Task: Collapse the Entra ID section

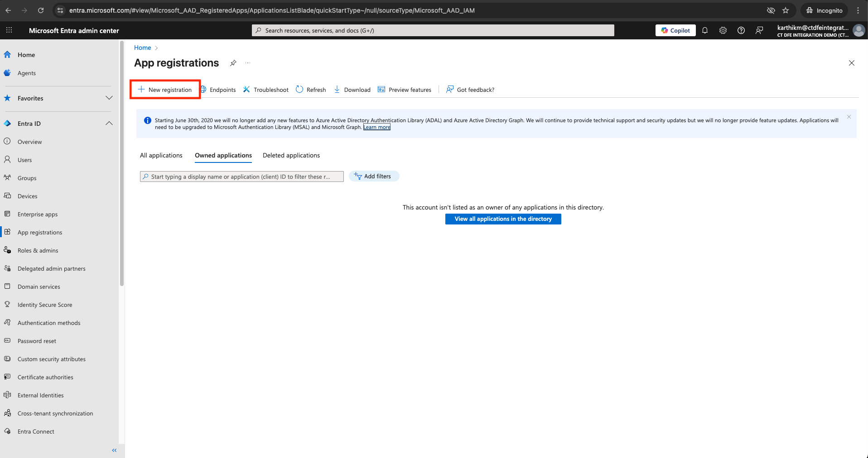Action: coord(109,124)
